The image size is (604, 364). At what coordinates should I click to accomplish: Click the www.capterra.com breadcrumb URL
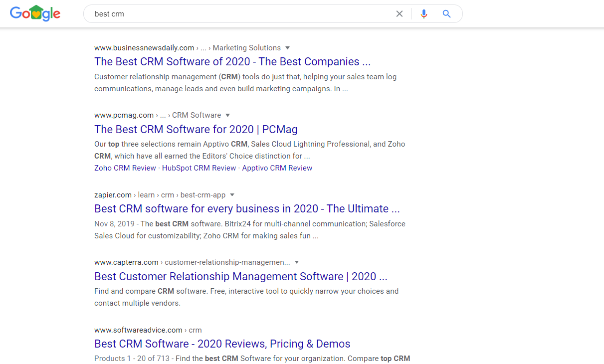click(x=126, y=262)
